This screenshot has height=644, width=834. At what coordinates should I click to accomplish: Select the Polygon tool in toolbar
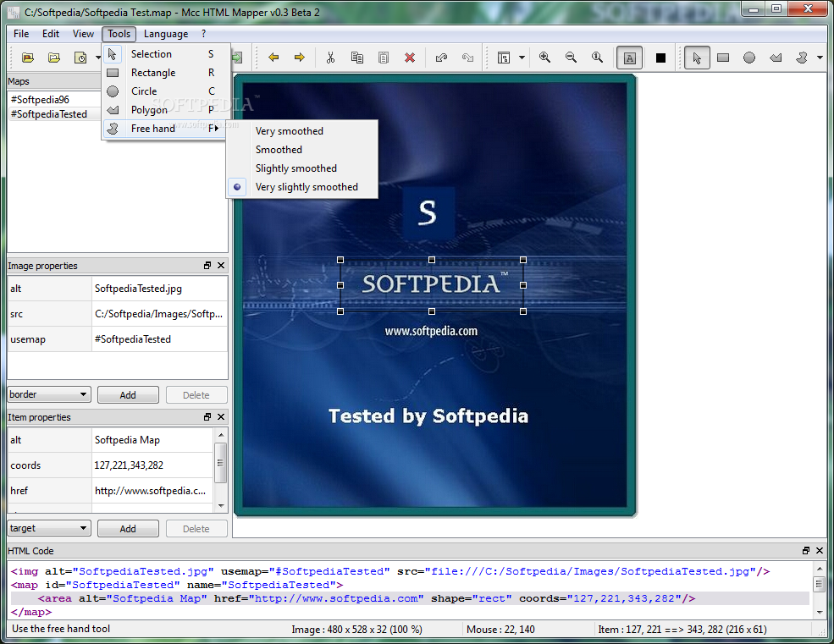click(x=776, y=58)
